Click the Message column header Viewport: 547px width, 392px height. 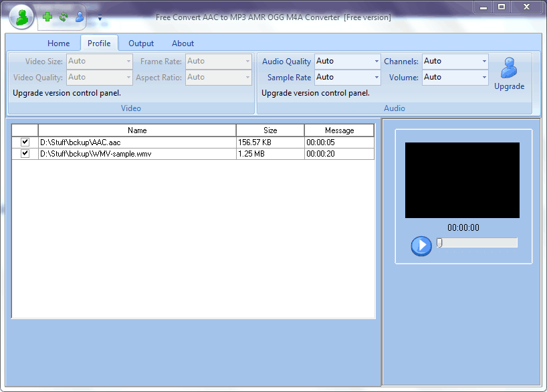tap(339, 130)
